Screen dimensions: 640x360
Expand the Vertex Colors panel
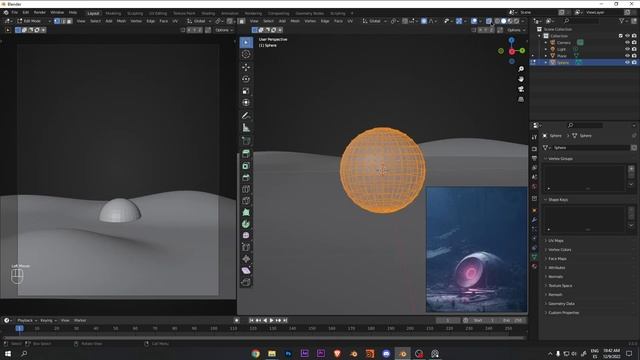click(560, 250)
